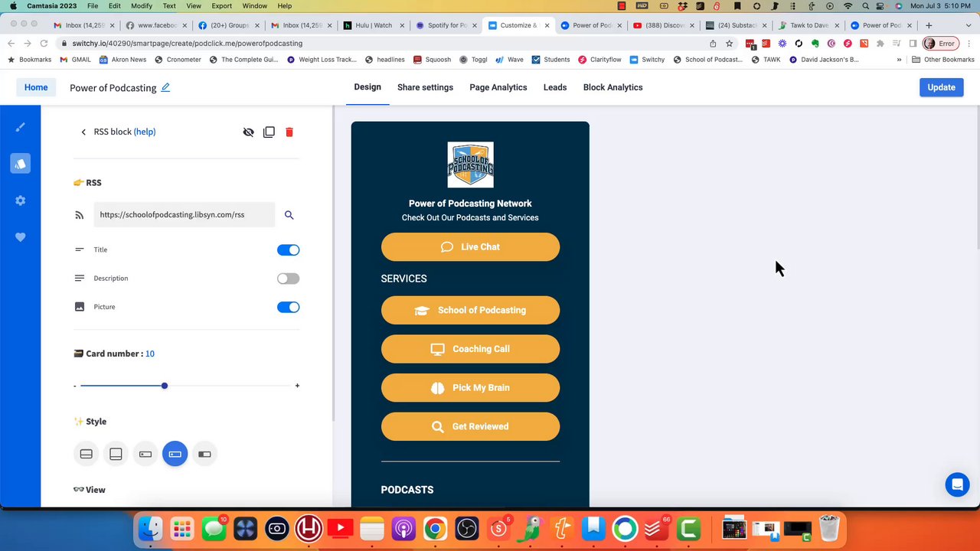Open the Page Analytics tab

(x=498, y=87)
